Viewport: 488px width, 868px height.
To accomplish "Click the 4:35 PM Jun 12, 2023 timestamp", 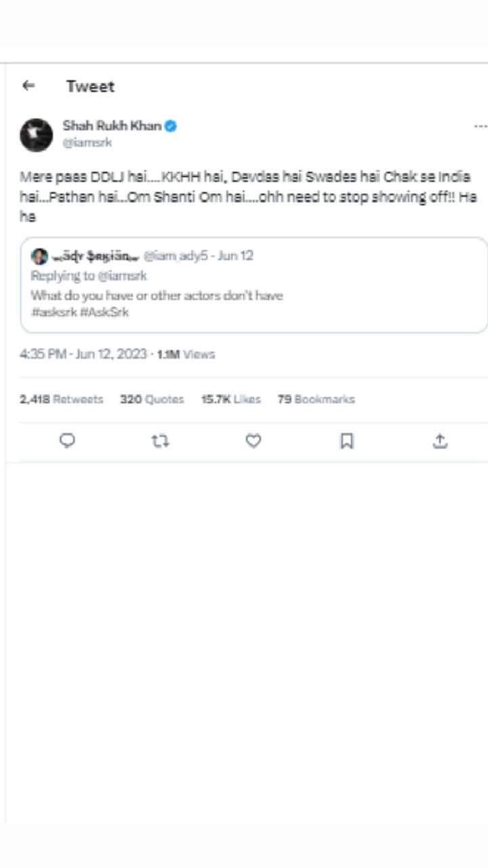I will tap(83, 354).
